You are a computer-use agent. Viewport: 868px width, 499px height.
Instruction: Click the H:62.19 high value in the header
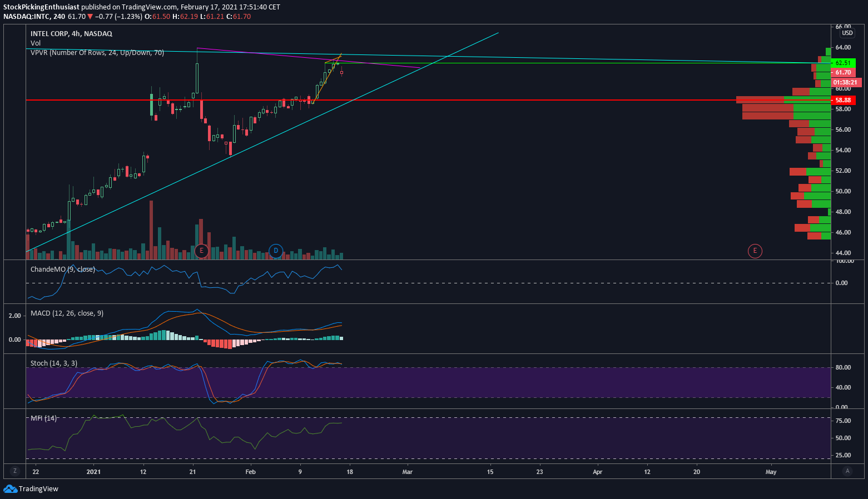coord(185,17)
